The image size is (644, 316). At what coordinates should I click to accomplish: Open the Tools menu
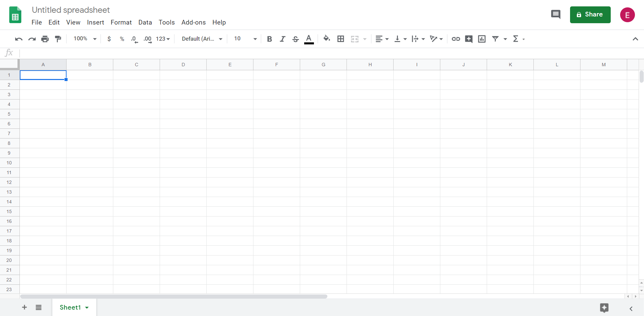[x=167, y=22]
